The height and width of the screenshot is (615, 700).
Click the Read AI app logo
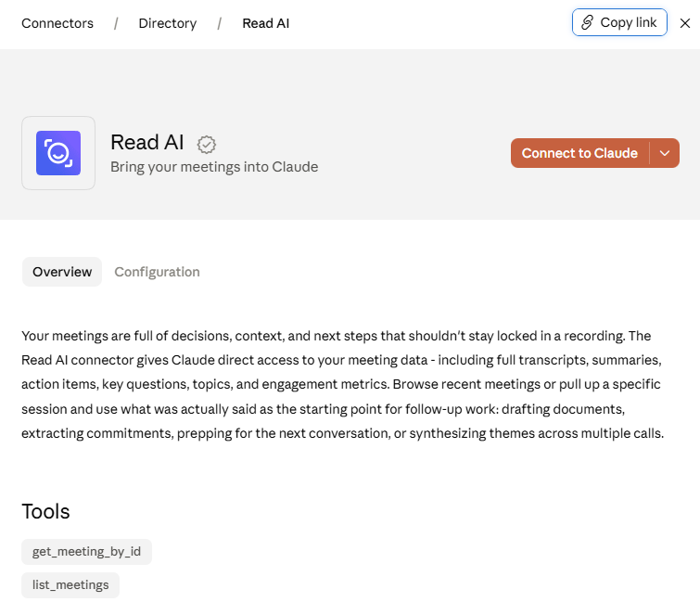pyautogui.click(x=58, y=153)
